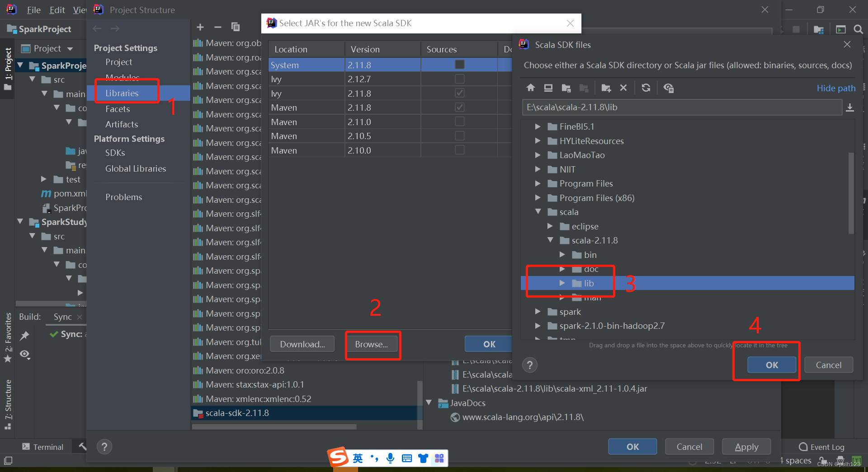Expand the HYLiteResources folder
The width and height of the screenshot is (868, 472).
(538, 141)
